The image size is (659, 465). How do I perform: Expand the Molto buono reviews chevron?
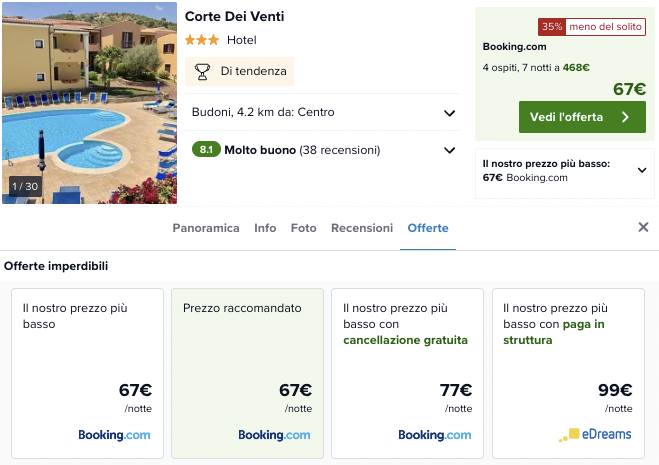449,150
